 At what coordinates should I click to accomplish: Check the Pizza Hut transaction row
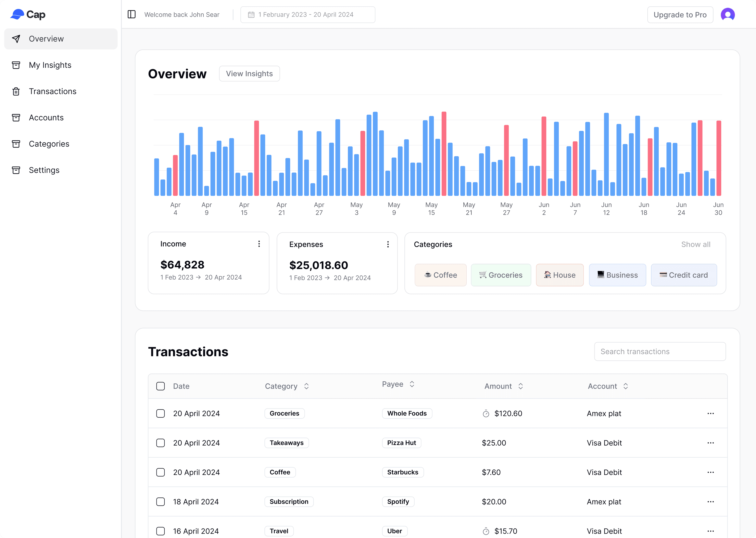[x=160, y=443]
